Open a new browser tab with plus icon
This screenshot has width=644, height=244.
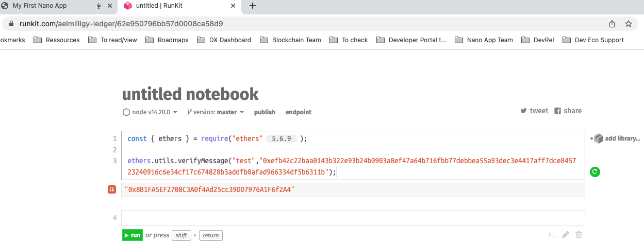coord(252,6)
